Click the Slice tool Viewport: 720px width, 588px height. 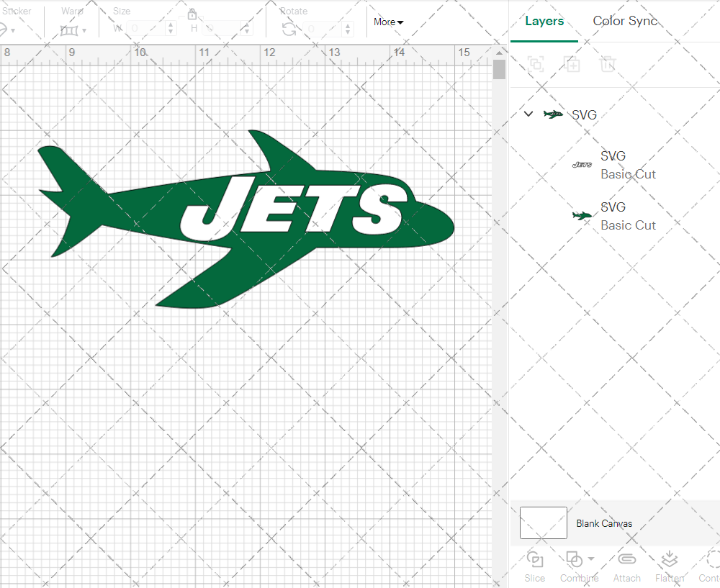click(x=535, y=567)
